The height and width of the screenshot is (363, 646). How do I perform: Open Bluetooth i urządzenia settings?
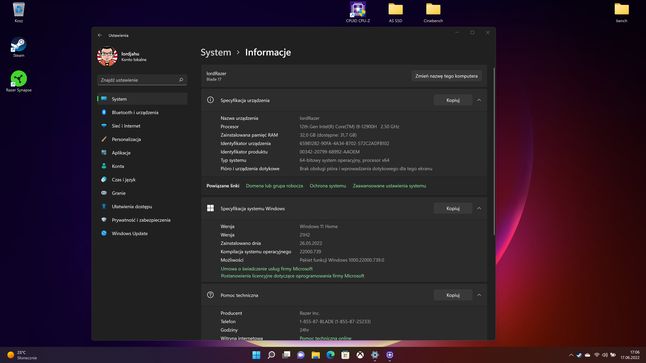[x=142, y=112]
